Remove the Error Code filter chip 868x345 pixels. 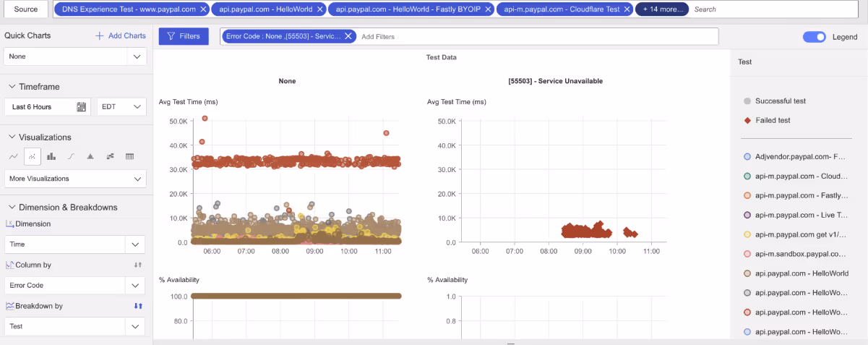tap(348, 36)
